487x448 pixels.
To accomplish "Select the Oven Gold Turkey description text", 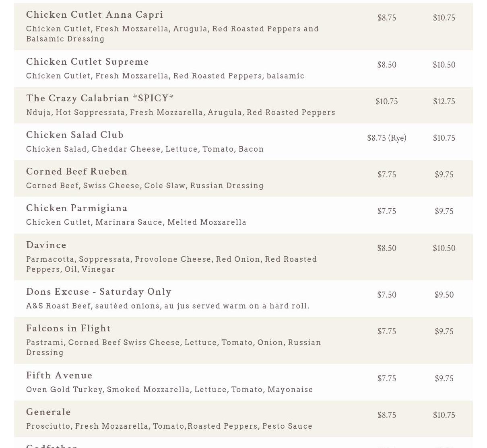I will click(169, 390).
